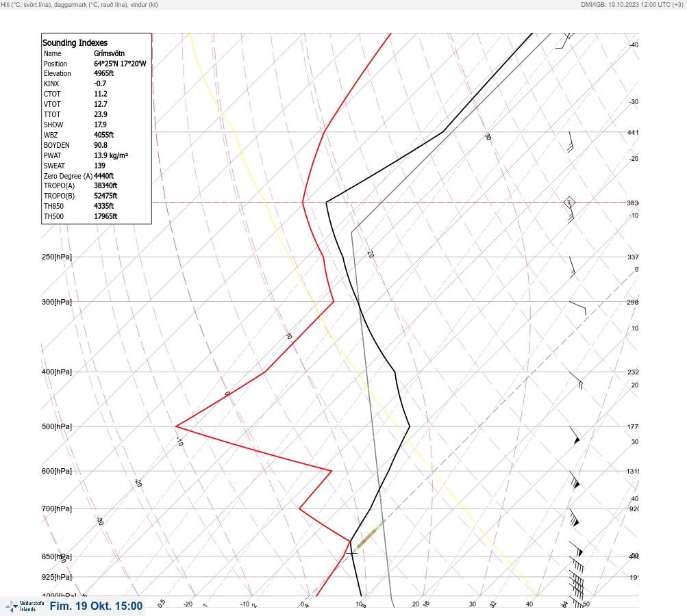This screenshot has width=687, height=616.
Task: Click the 'KINX' index label
Action: 51,84
